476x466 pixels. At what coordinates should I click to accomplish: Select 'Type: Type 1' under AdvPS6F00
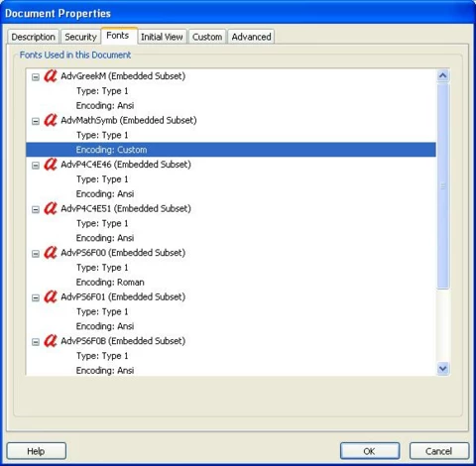point(102,268)
